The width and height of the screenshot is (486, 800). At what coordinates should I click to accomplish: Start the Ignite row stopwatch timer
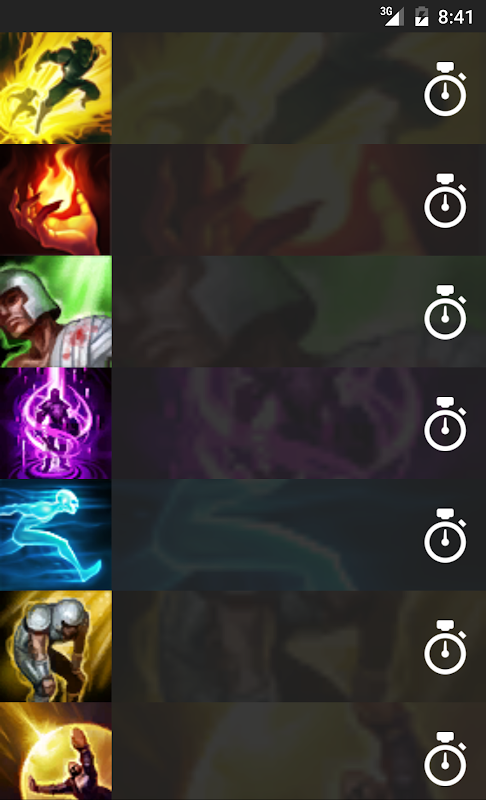click(x=445, y=201)
